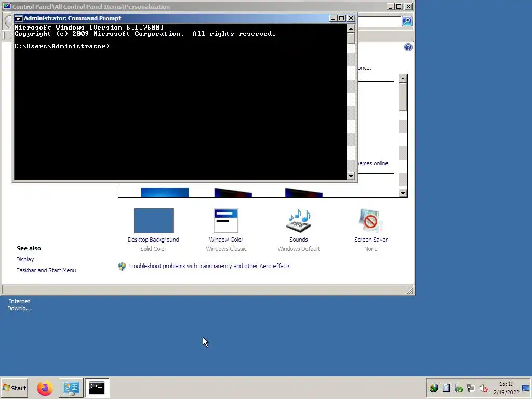
Task: Close the Personalization Control Panel window
Action: tap(408, 7)
